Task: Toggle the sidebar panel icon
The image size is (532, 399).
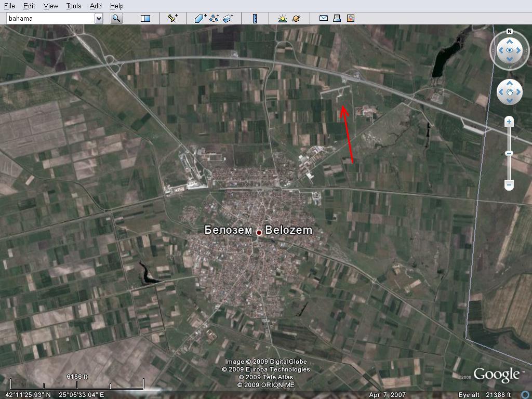Action: point(145,18)
